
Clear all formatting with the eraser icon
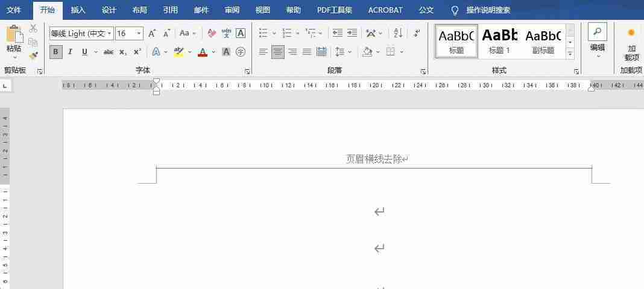point(212,33)
